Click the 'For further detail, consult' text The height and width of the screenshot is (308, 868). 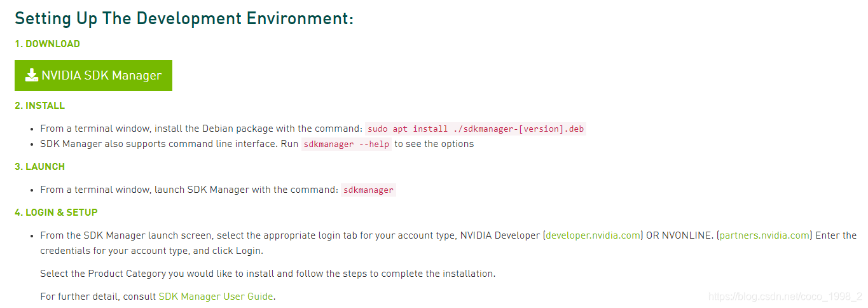click(98, 297)
